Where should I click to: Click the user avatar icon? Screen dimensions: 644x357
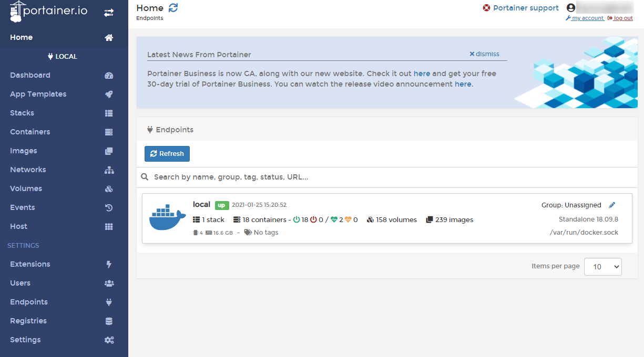coord(571,8)
